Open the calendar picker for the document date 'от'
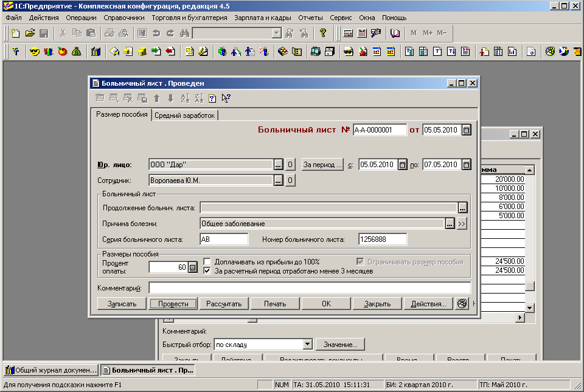The image size is (584, 392). (467, 130)
